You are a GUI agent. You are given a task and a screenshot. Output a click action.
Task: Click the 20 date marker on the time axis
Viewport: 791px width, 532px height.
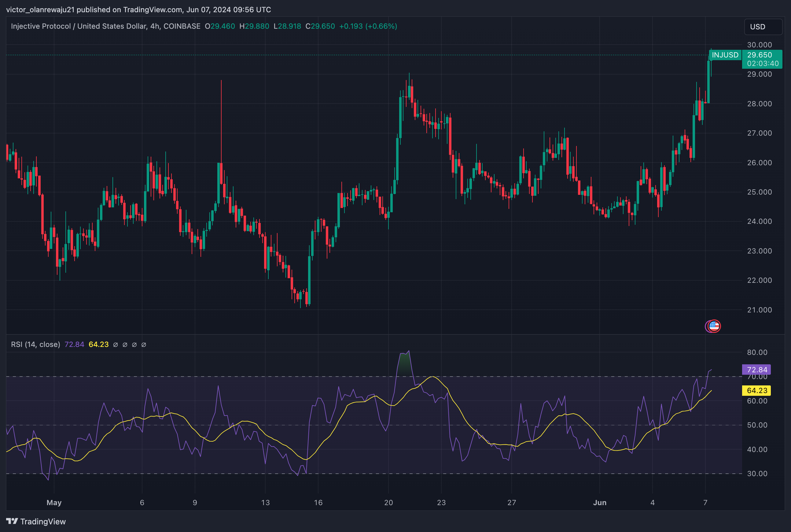pos(388,502)
